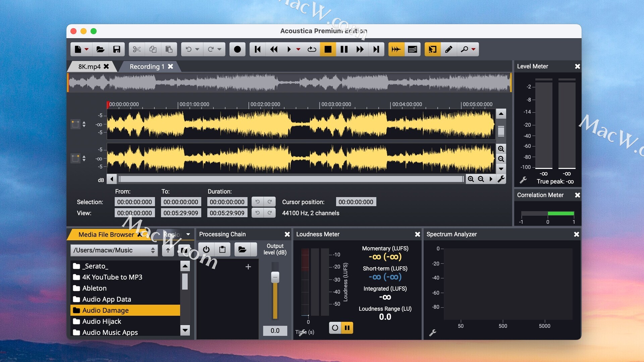Image resolution: width=644 pixels, height=362 pixels.
Task: Close the Recording 1 tab
Action: point(170,66)
